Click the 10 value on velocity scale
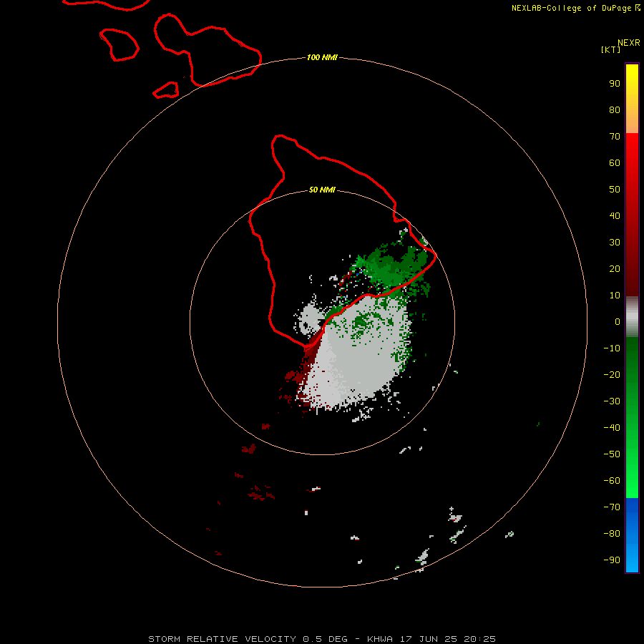 click(615, 296)
